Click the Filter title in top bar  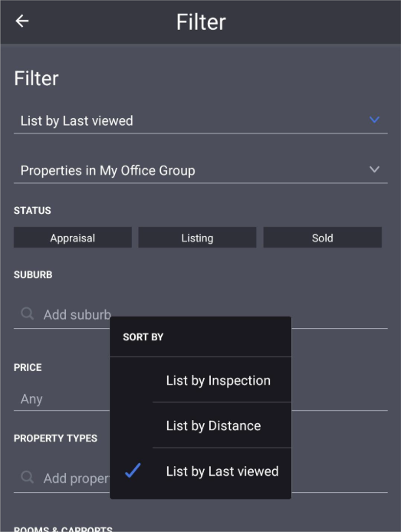[x=201, y=22]
